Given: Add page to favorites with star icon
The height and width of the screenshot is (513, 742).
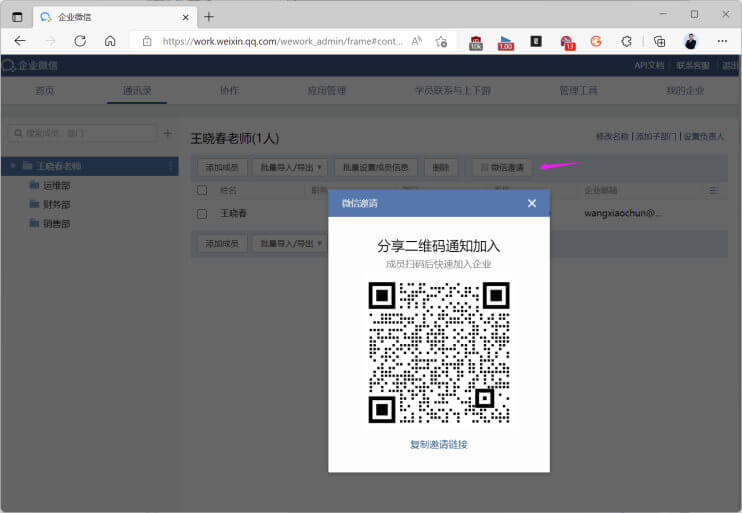Looking at the screenshot, I should (442, 41).
